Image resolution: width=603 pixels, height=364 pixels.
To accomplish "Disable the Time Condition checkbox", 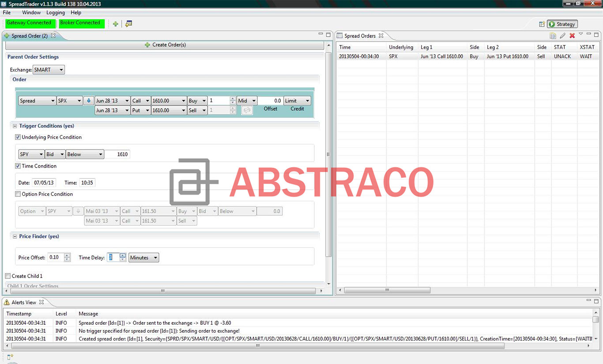I will (x=18, y=166).
